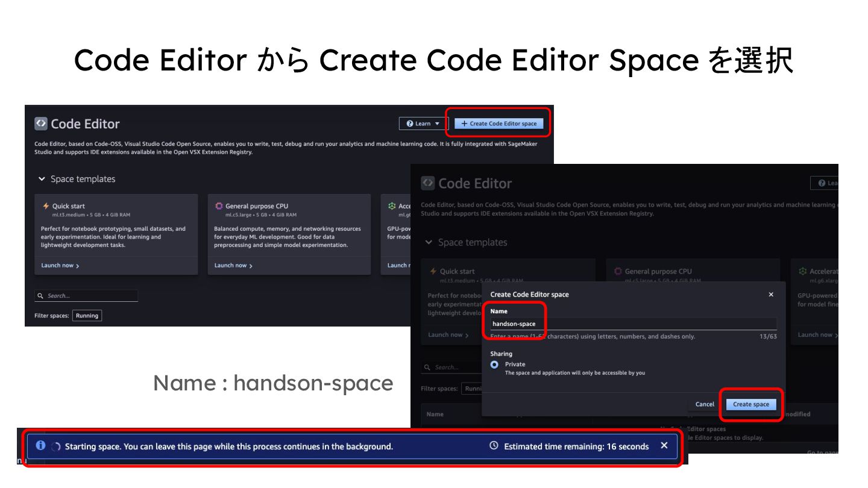Click Quick start card title in second screenshot
868x488 pixels.
pos(457,272)
